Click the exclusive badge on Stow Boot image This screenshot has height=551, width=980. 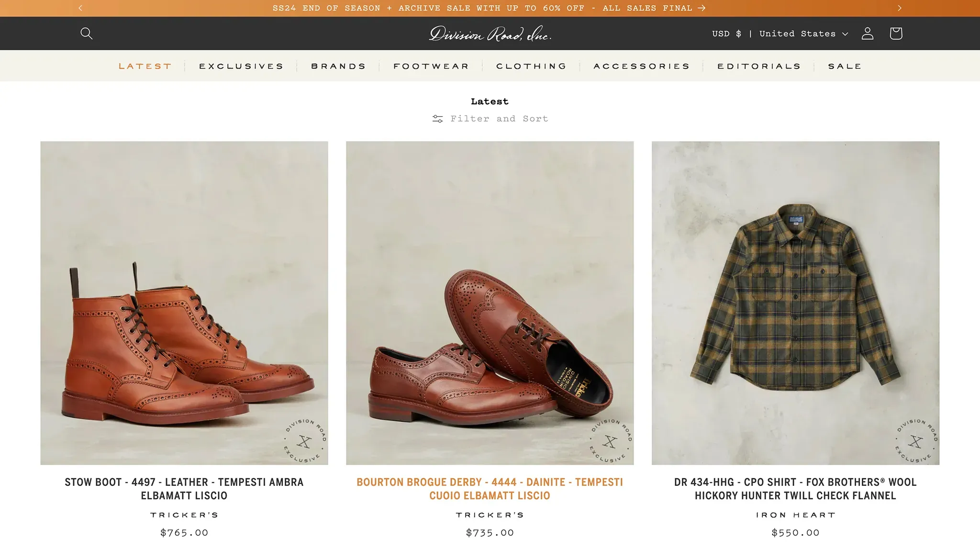[305, 440]
